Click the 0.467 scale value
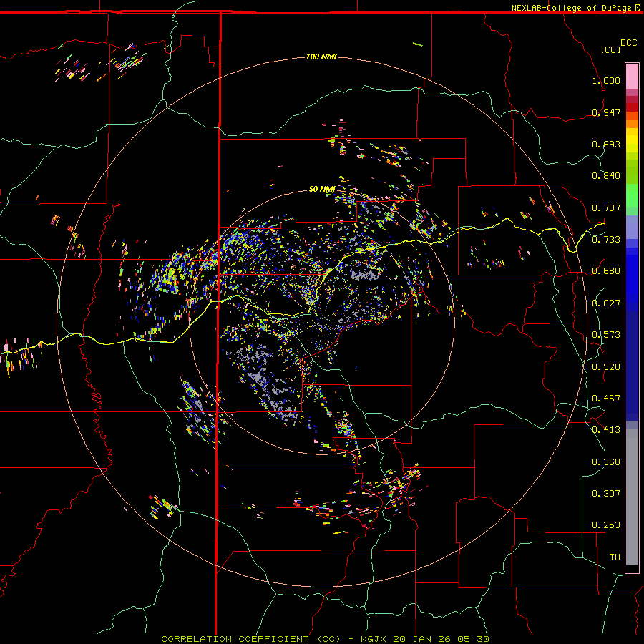Screen dimensions: 644x644 tap(606, 399)
